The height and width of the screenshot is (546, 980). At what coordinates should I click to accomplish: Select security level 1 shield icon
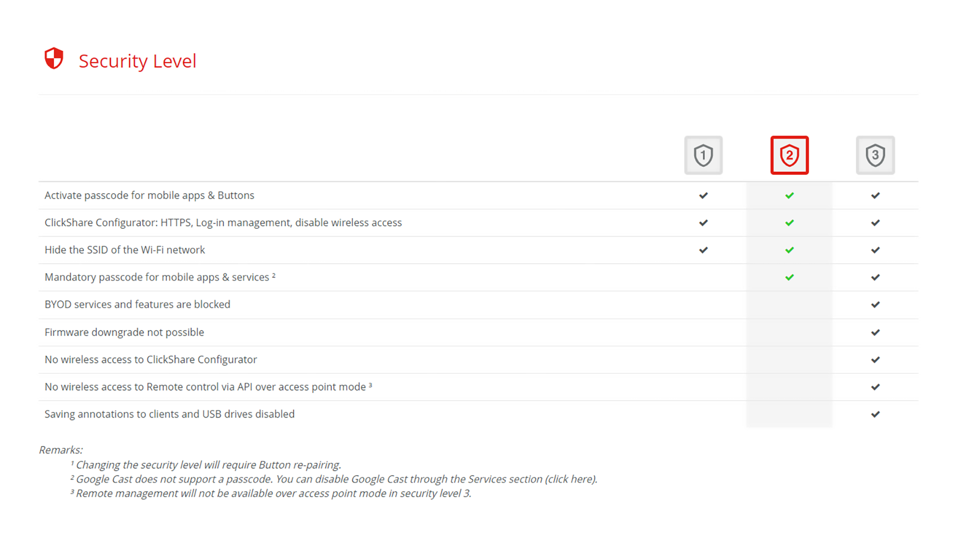click(x=703, y=155)
